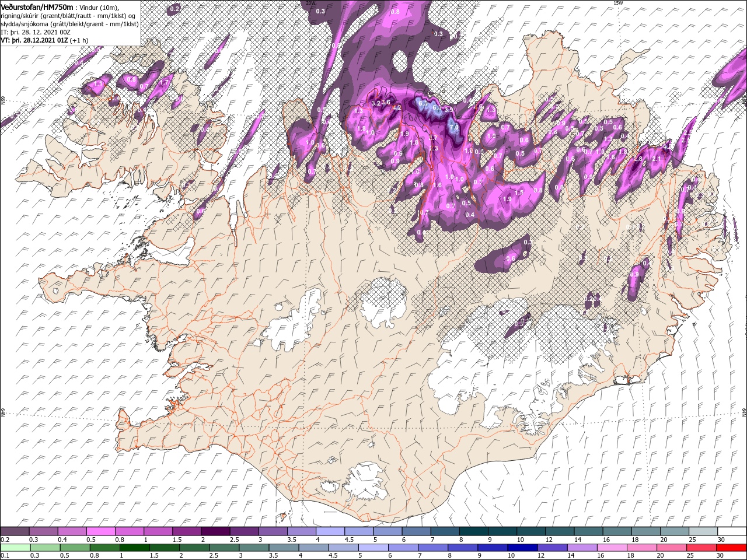Click the IT initial-time line 00Z
Screen dimensions: 747x560
(36, 32)
